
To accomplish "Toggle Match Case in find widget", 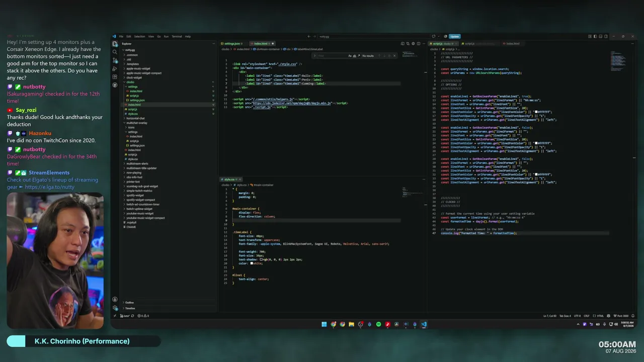I will [350, 56].
